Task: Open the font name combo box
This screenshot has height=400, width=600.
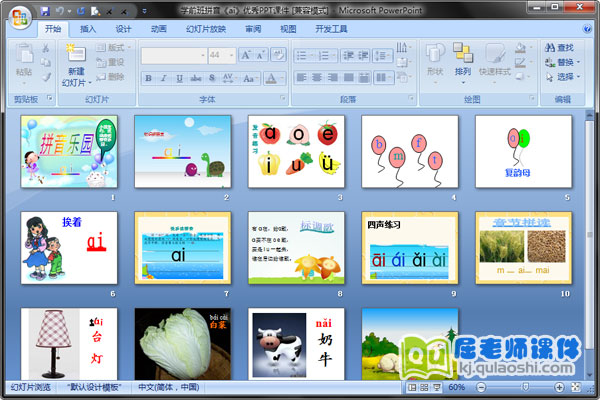Action: click(x=174, y=56)
